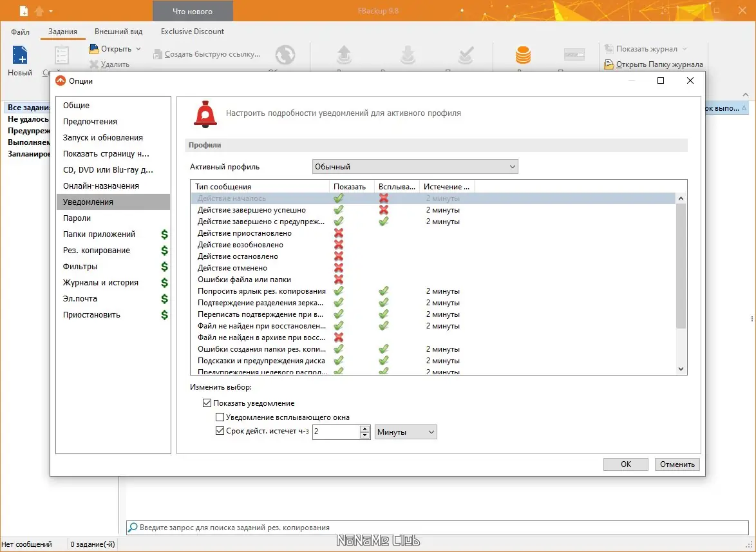The height and width of the screenshot is (552, 756).
Task: Click the backup upload arrow toolbar icon
Action: point(344,55)
